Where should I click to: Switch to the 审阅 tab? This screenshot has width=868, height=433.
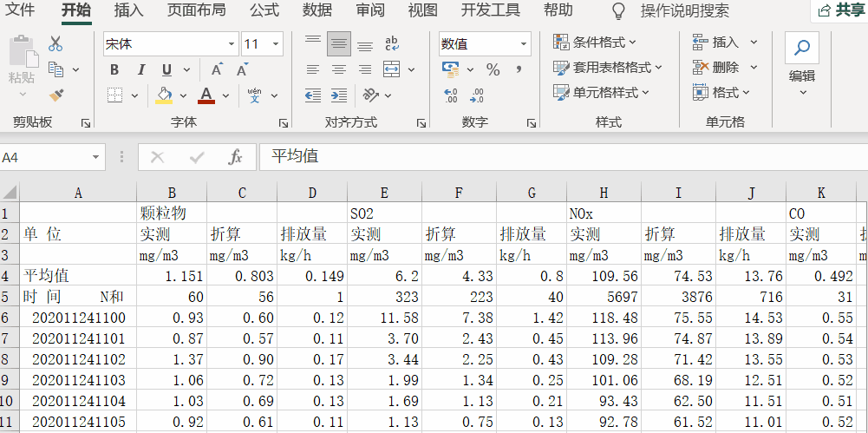tap(369, 10)
